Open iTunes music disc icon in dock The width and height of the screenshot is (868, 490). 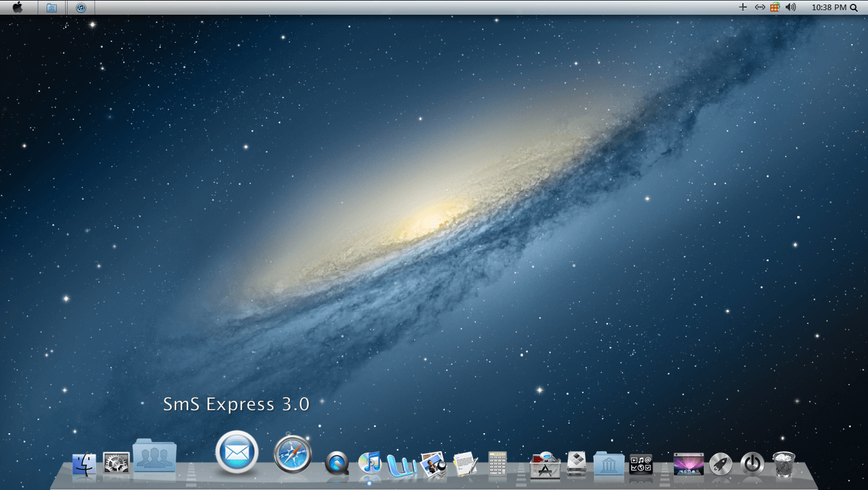370,462
